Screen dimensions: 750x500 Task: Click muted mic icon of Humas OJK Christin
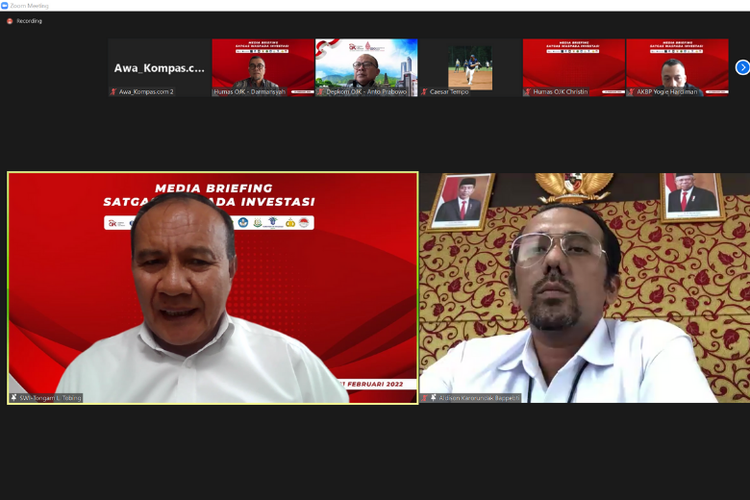(x=529, y=92)
